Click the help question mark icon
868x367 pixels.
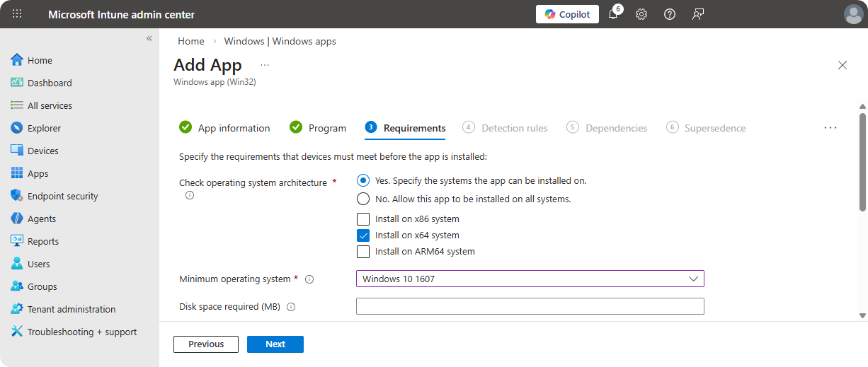coord(670,14)
